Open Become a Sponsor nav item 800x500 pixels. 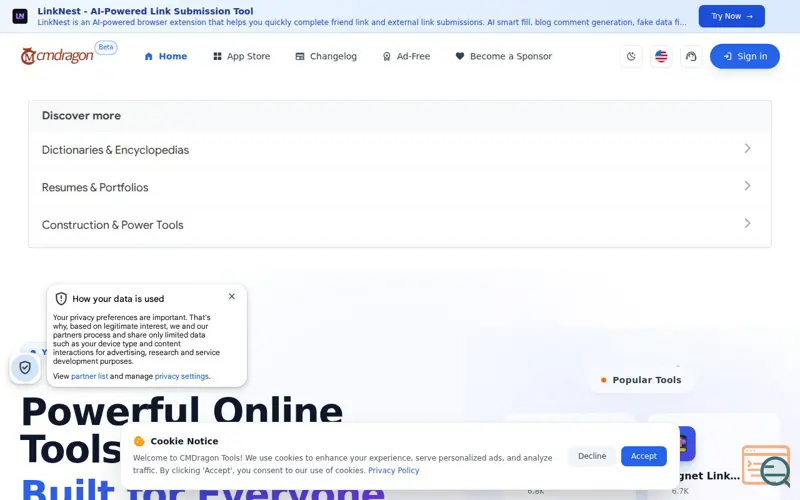[504, 56]
